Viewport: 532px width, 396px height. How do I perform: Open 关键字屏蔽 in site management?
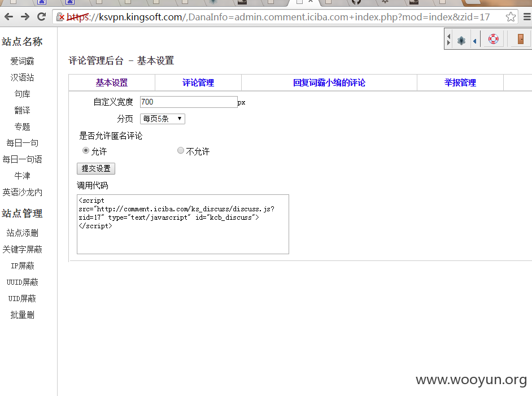(23, 250)
